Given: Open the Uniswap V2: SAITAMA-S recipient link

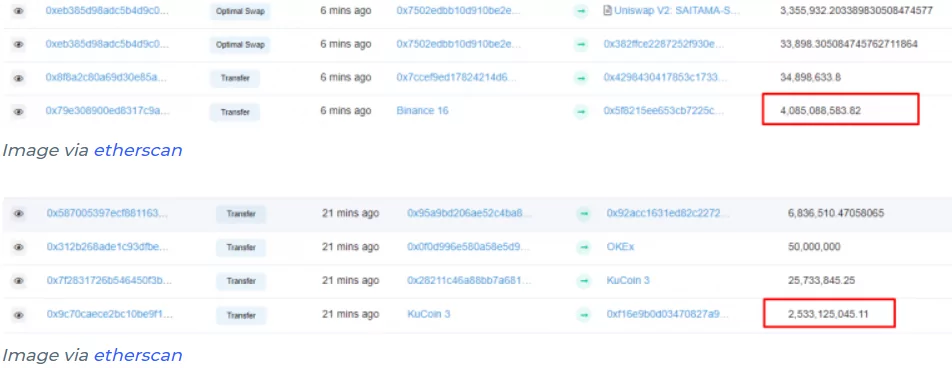Looking at the screenshot, I should 677,10.
